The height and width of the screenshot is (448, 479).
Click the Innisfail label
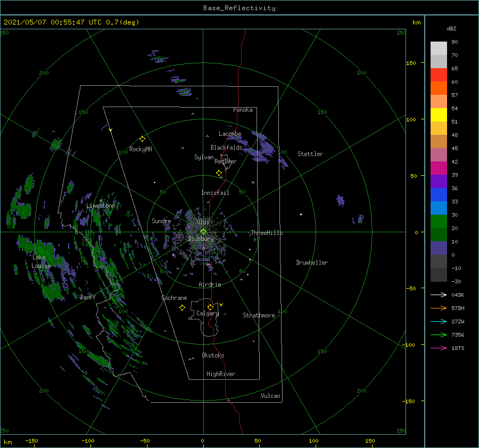pyautogui.click(x=215, y=193)
